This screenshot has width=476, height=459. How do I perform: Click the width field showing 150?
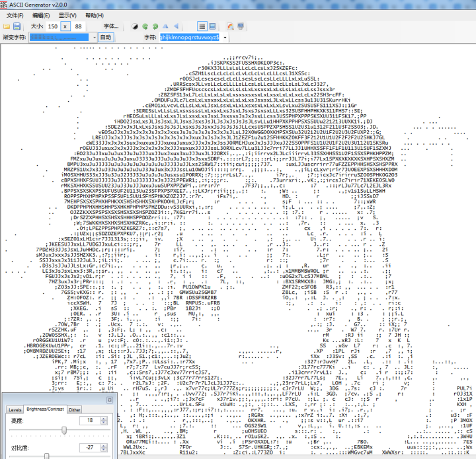tap(53, 26)
